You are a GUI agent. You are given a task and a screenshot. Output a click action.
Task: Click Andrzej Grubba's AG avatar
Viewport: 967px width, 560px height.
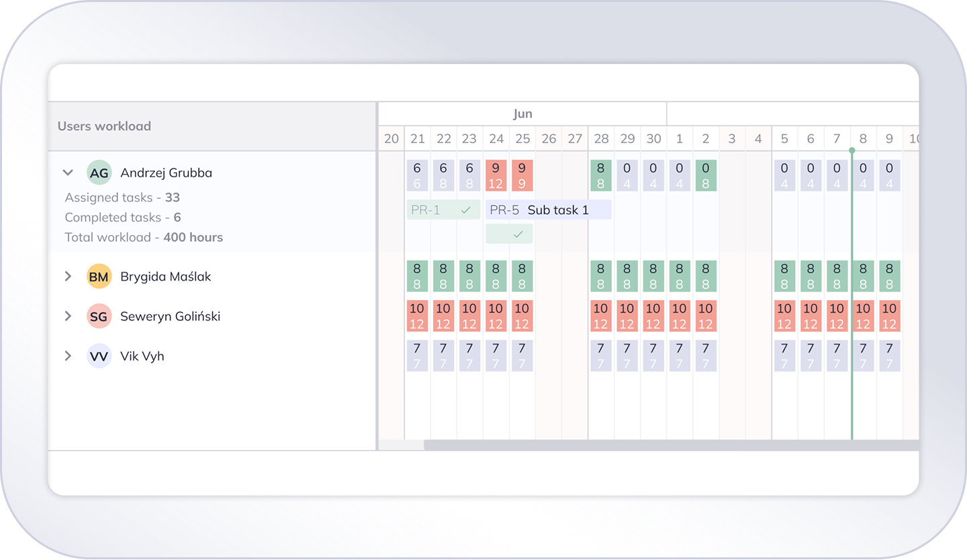99,173
